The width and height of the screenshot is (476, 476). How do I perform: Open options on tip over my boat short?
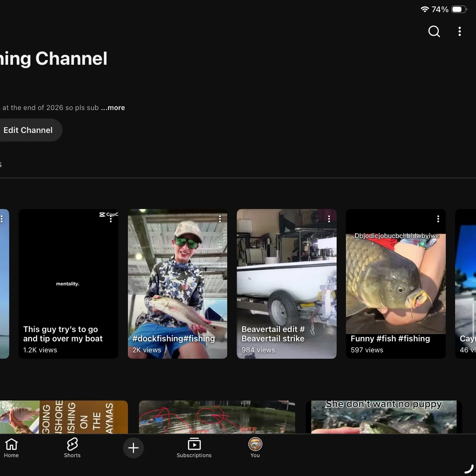tap(111, 219)
